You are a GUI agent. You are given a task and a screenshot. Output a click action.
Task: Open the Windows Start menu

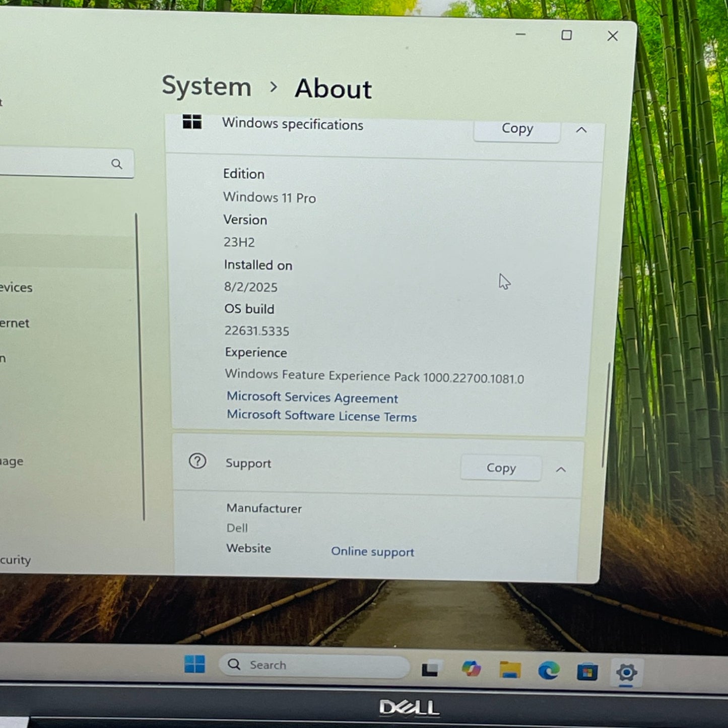194,664
